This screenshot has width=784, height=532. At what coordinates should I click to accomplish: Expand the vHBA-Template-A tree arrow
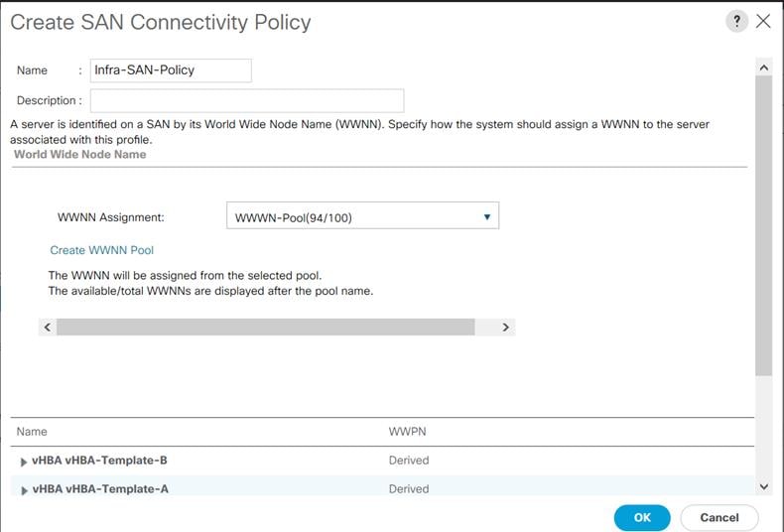tap(24, 489)
